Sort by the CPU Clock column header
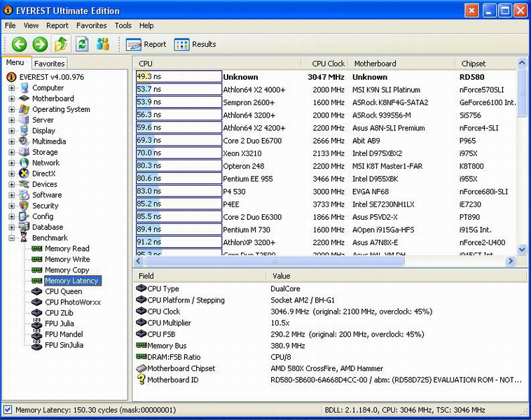Viewport: 531px width, 420px height. (324, 64)
